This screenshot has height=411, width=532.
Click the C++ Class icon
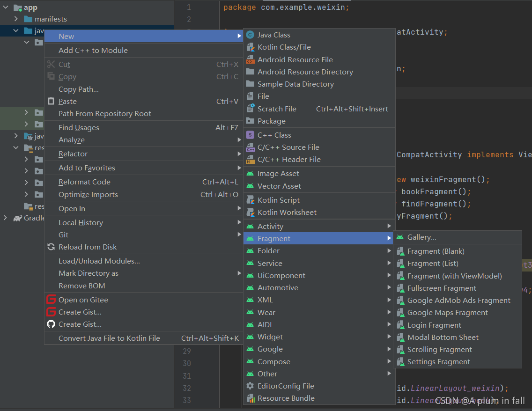click(x=250, y=135)
